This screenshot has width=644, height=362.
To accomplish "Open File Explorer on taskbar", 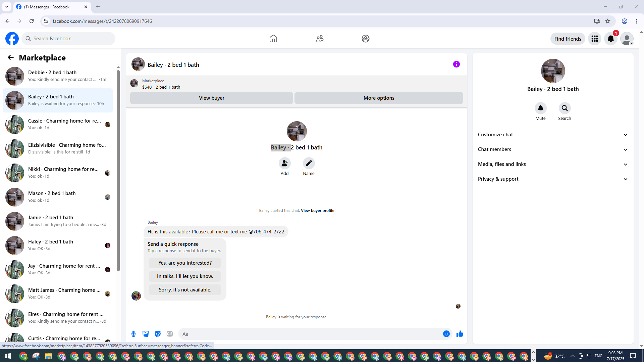I will pos(49,356).
